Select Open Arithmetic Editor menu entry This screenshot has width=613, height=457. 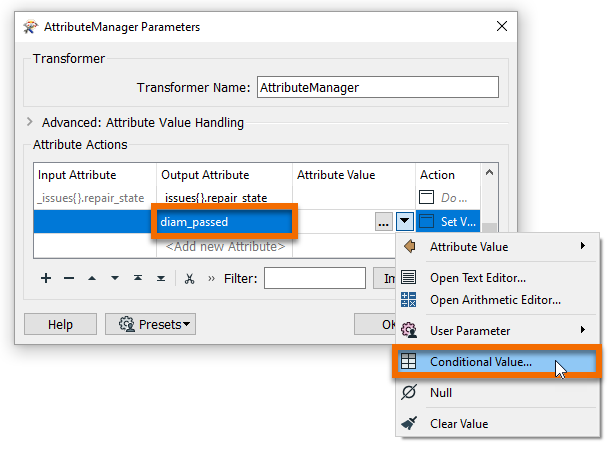click(495, 299)
